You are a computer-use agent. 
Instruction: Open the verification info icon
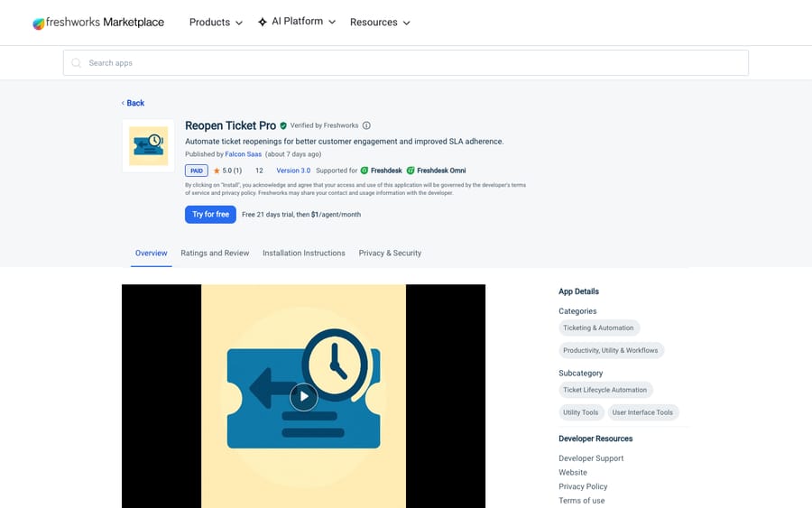click(x=366, y=125)
